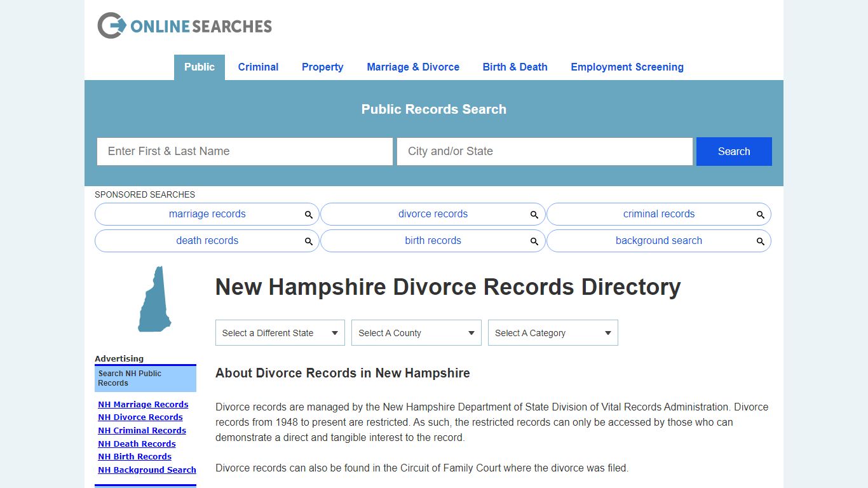
Task: Click the SPONSORED SEARCHES label
Action: tap(145, 194)
